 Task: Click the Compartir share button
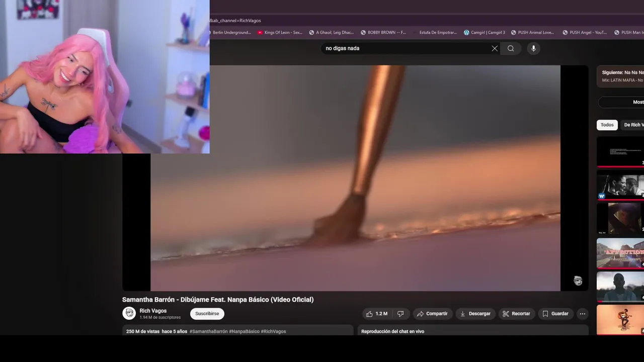click(432, 314)
